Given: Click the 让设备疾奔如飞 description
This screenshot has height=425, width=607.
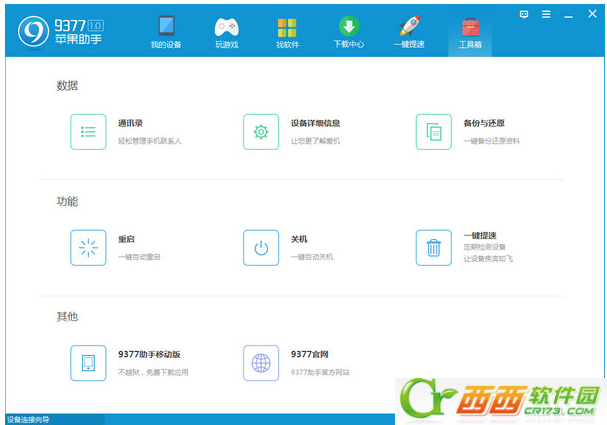Looking at the screenshot, I should coord(488,259).
